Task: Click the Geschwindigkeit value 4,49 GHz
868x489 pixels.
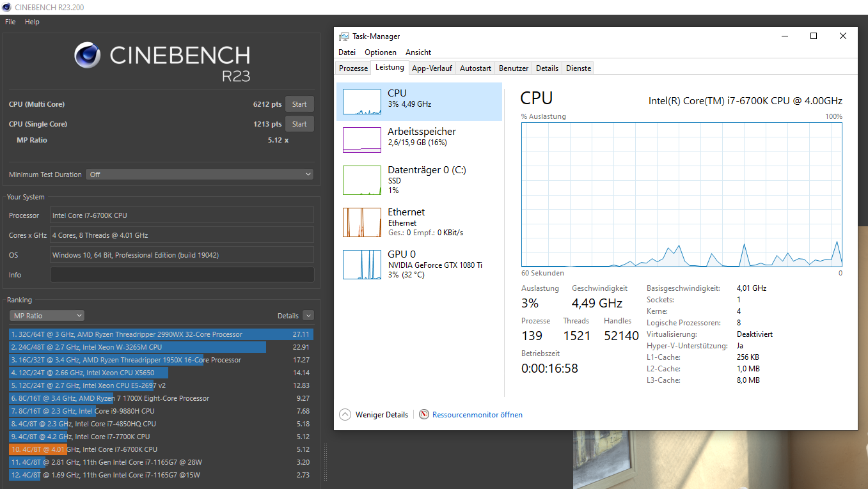Action: click(x=597, y=303)
